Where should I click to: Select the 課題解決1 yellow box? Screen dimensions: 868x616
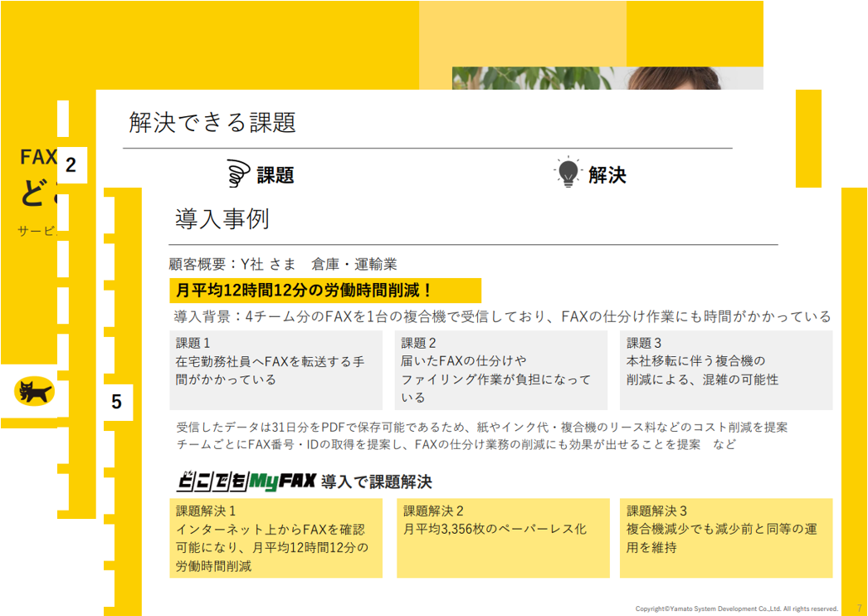pos(276,538)
